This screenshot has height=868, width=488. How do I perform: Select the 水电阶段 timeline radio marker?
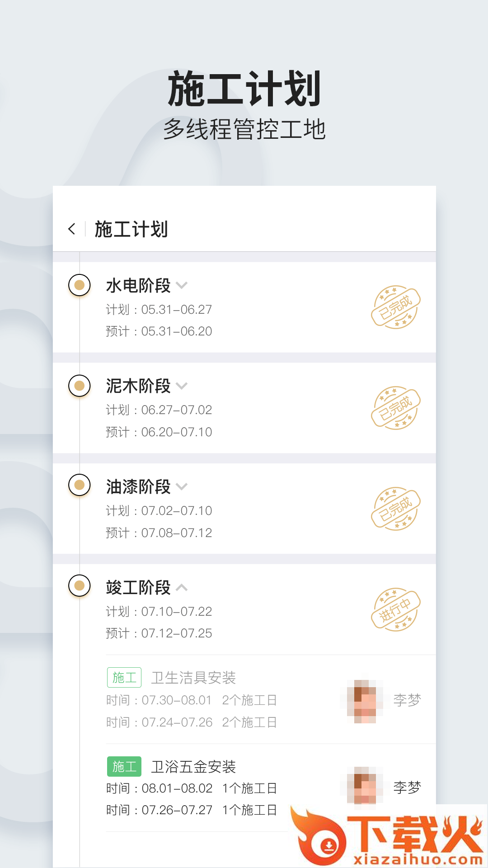click(x=80, y=285)
